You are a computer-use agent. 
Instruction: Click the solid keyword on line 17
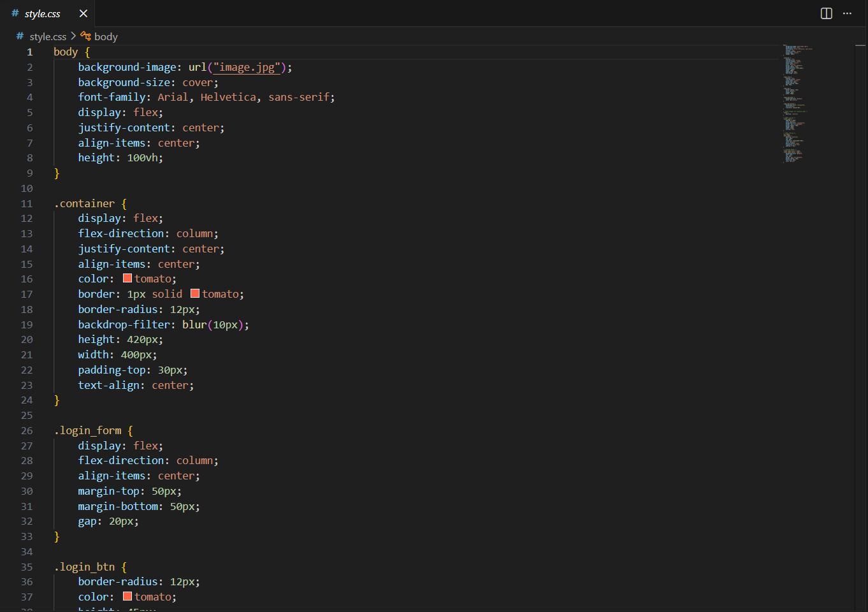[167, 295]
